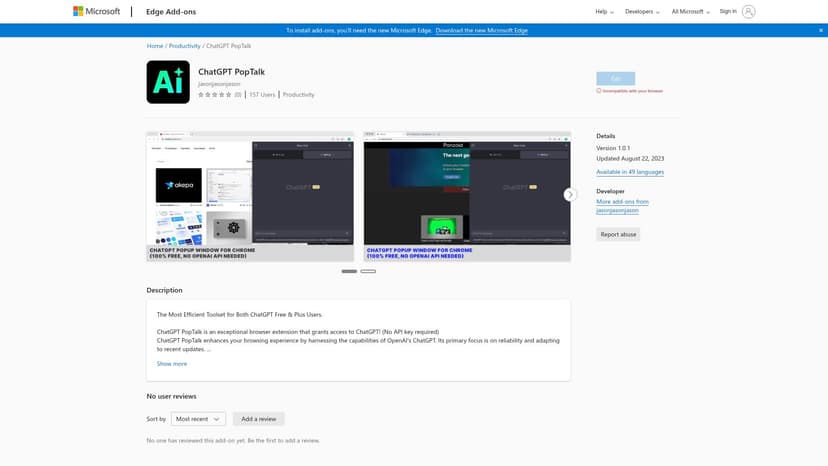The image size is (828, 466).
Task: Go to Home breadcrumb link
Action: click(155, 46)
